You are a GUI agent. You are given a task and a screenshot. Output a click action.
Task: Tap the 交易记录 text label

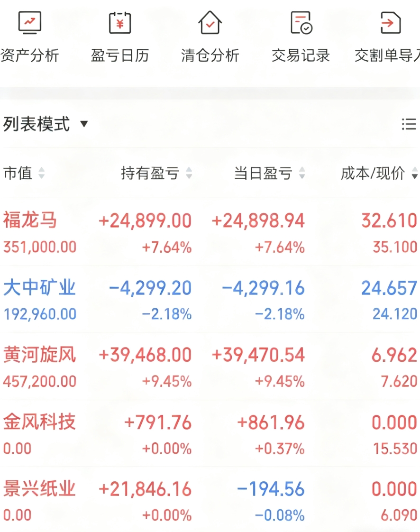pos(301,55)
